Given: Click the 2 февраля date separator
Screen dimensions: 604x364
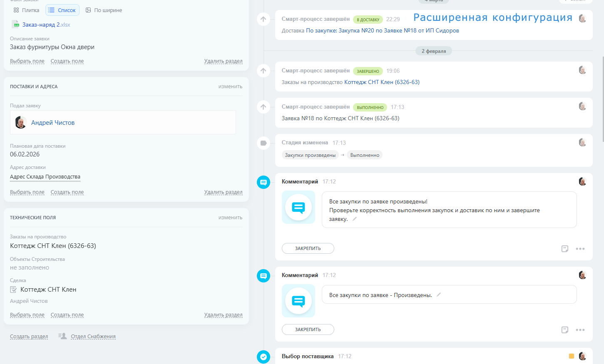Looking at the screenshot, I should click(x=433, y=51).
